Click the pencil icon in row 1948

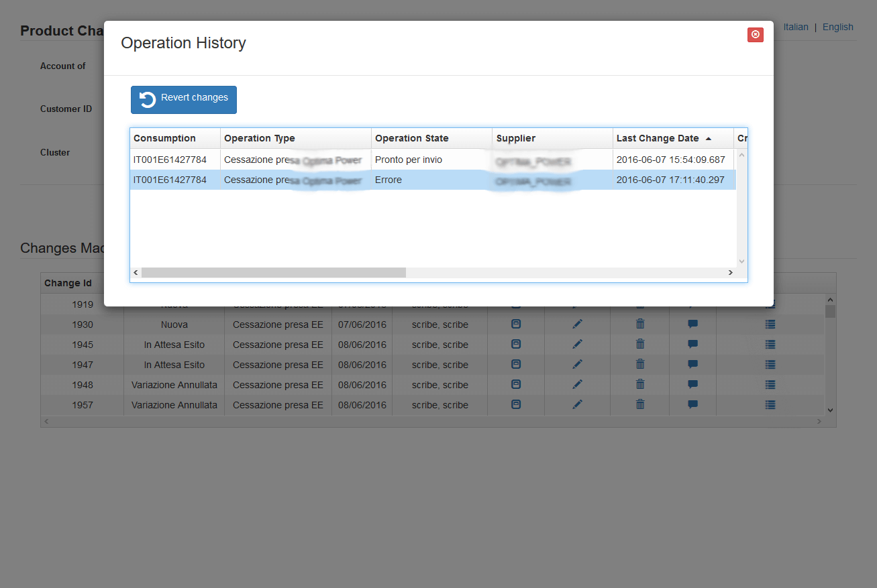pos(577,385)
